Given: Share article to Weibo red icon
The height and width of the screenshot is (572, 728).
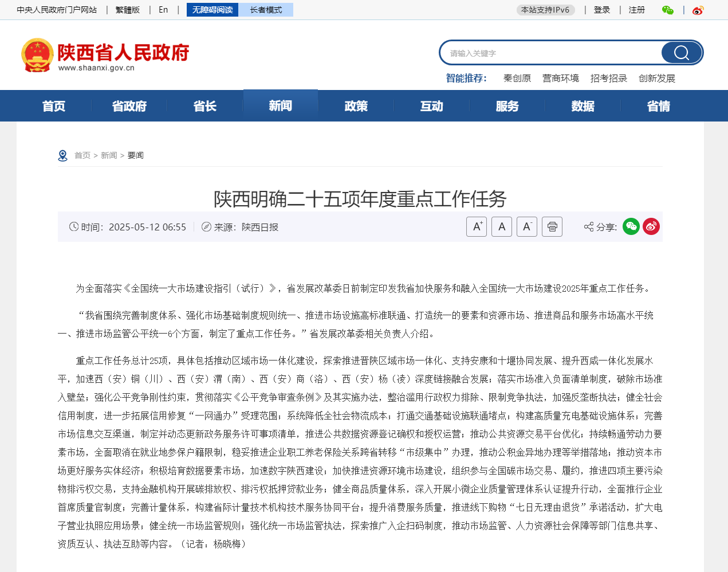Looking at the screenshot, I should (651, 226).
